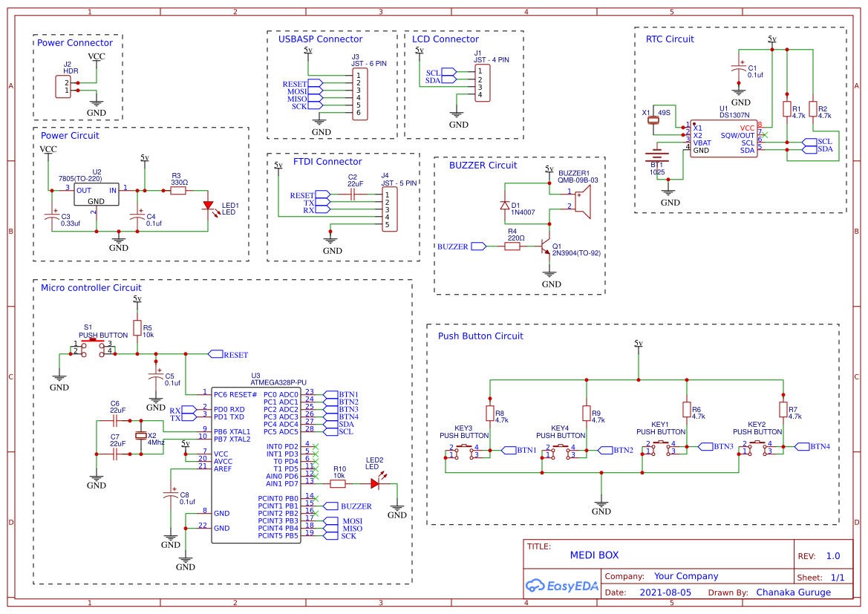
Task: Click the RESET net port flag
Action: (x=218, y=354)
